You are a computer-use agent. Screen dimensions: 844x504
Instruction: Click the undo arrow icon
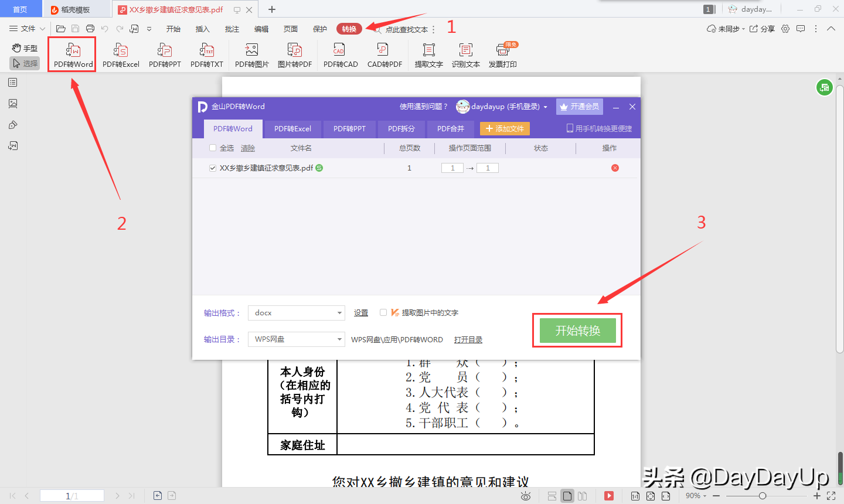coord(104,28)
